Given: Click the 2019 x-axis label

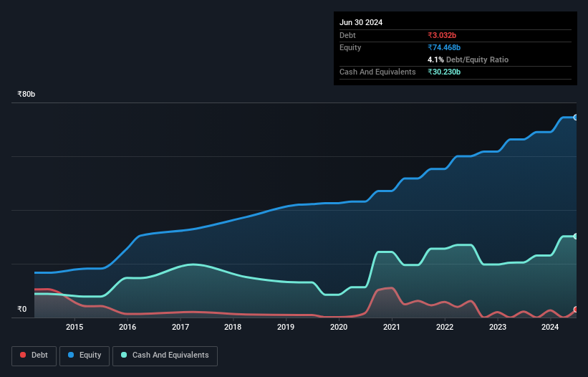Looking at the screenshot, I should 286,327.
